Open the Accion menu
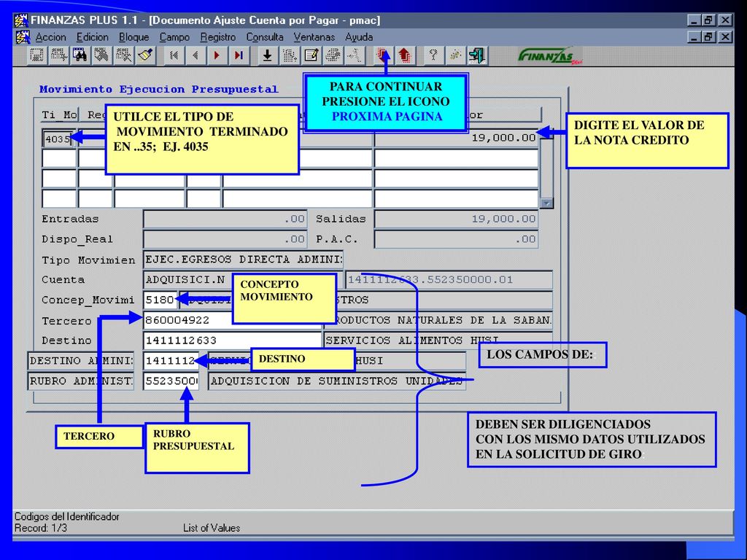Screen dimensions: 747x560 pyautogui.click(x=51, y=37)
